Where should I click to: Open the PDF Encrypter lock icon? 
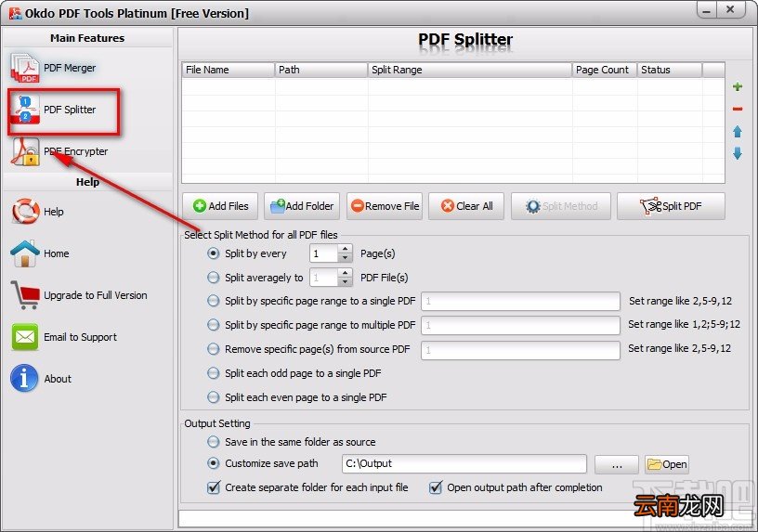25,151
